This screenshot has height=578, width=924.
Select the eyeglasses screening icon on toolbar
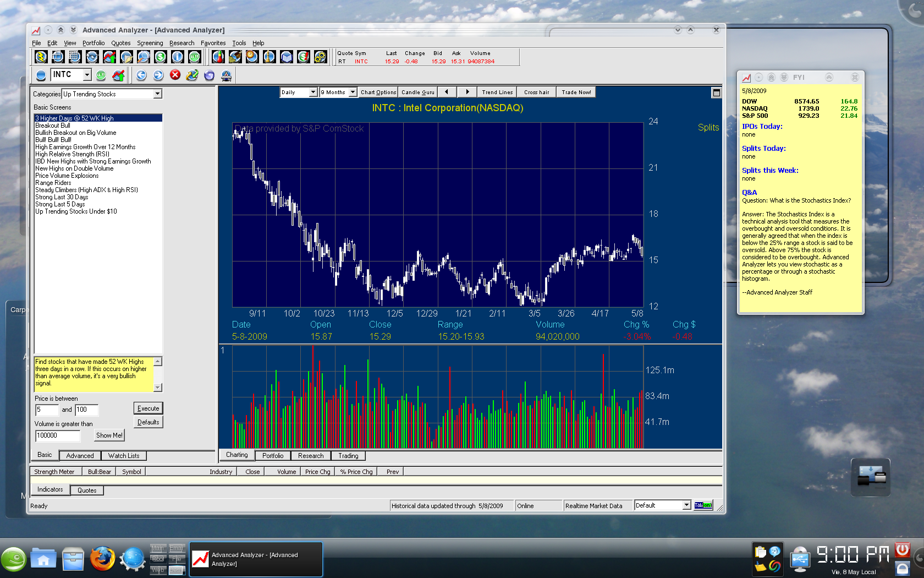pos(92,57)
